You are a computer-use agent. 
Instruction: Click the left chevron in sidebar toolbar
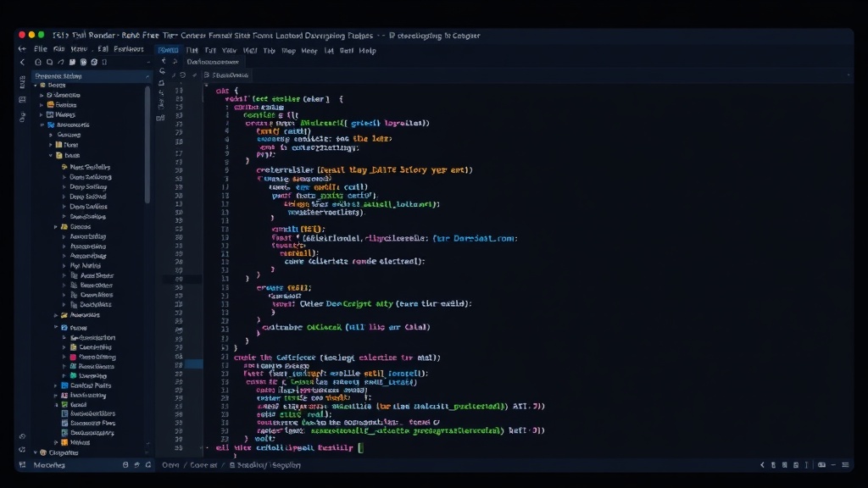(23, 63)
